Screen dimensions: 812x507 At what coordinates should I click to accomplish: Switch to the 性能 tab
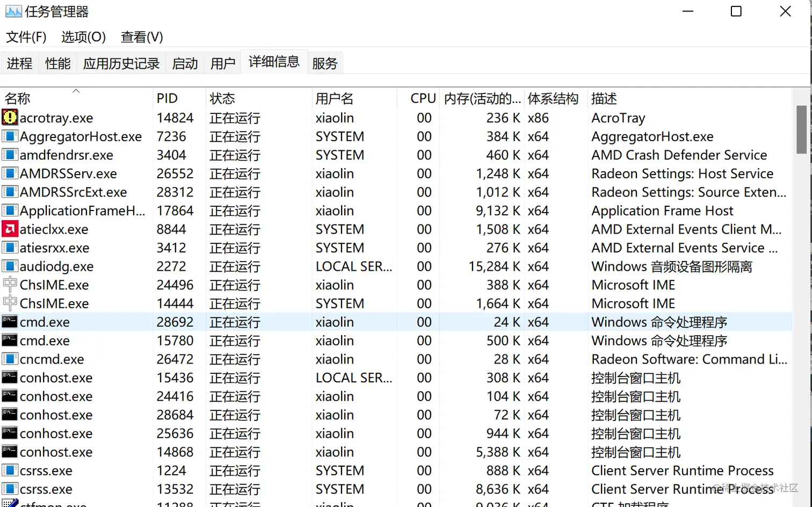pyautogui.click(x=57, y=63)
